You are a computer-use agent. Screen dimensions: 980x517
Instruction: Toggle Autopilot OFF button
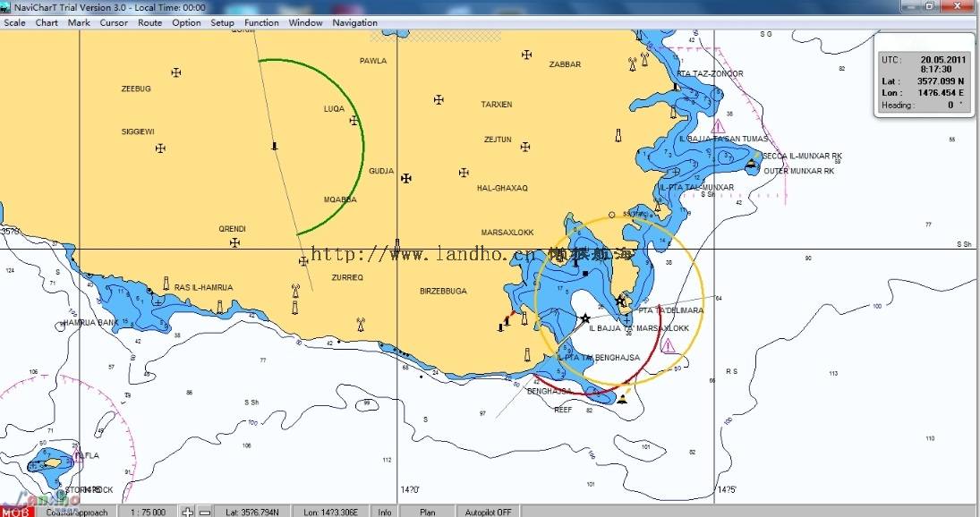(488, 512)
